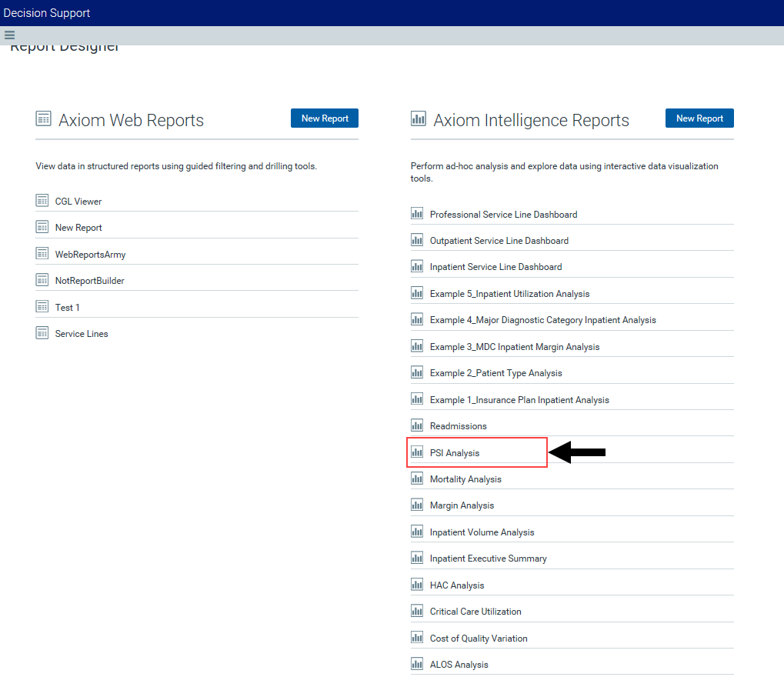784x677 pixels.
Task: Open the Inpatient Volume Analysis report
Action: click(x=482, y=532)
